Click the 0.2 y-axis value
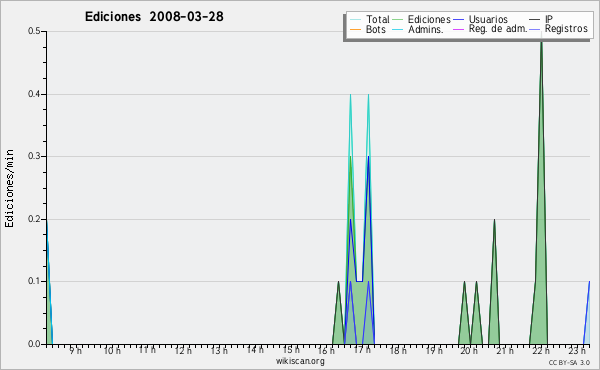Image resolution: width=600 pixels, height=370 pixels. pos(34,219)
